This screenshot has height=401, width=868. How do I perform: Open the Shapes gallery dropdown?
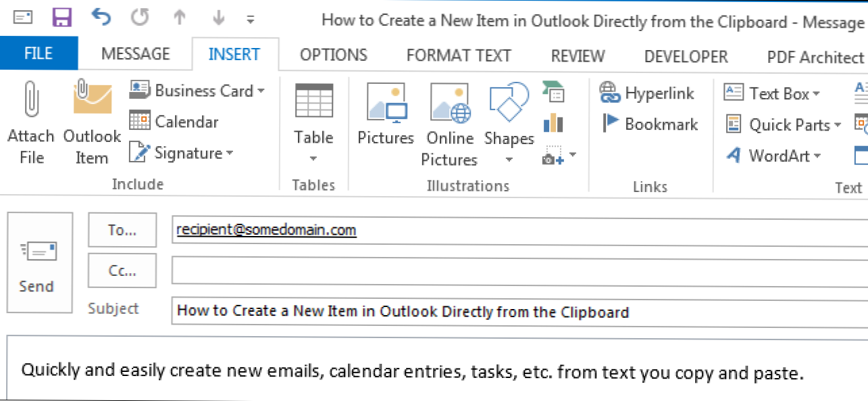(x=509, y=160)
